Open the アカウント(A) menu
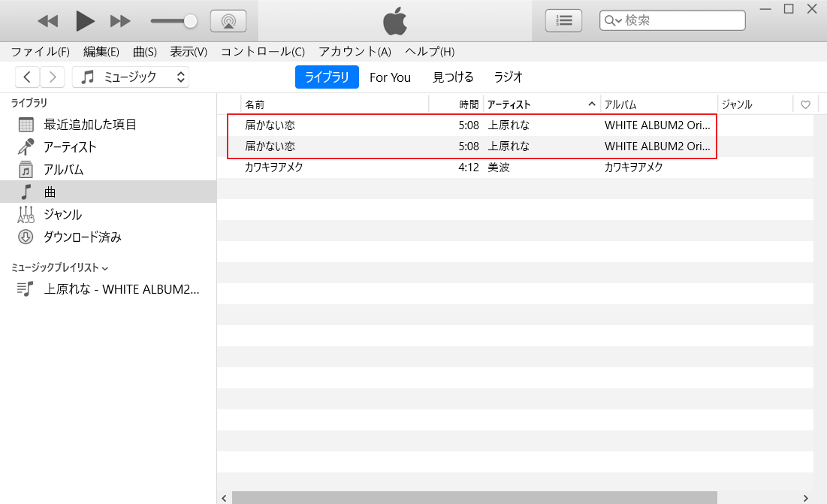The image size is (827, 504). [355, 52]
